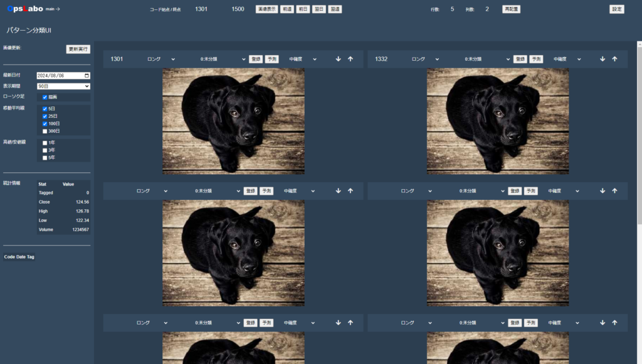Click 予測 in panel 1301
642x364 pixels.
pyautogui.click(x=272, y=59)
